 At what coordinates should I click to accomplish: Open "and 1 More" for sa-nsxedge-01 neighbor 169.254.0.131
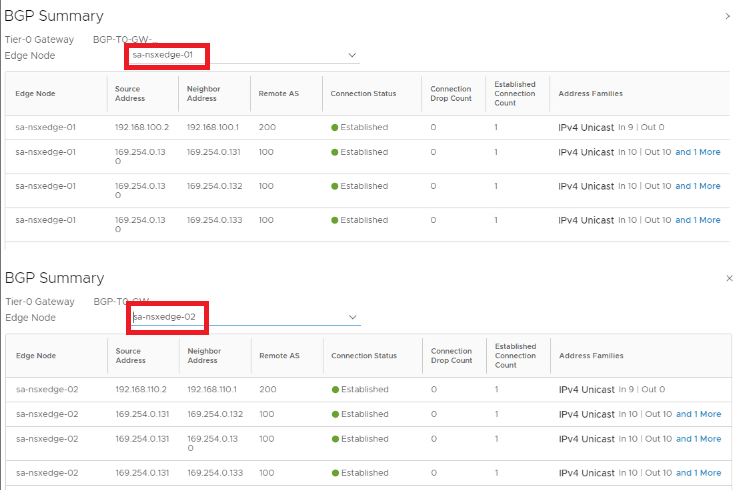tap(697, 152)
